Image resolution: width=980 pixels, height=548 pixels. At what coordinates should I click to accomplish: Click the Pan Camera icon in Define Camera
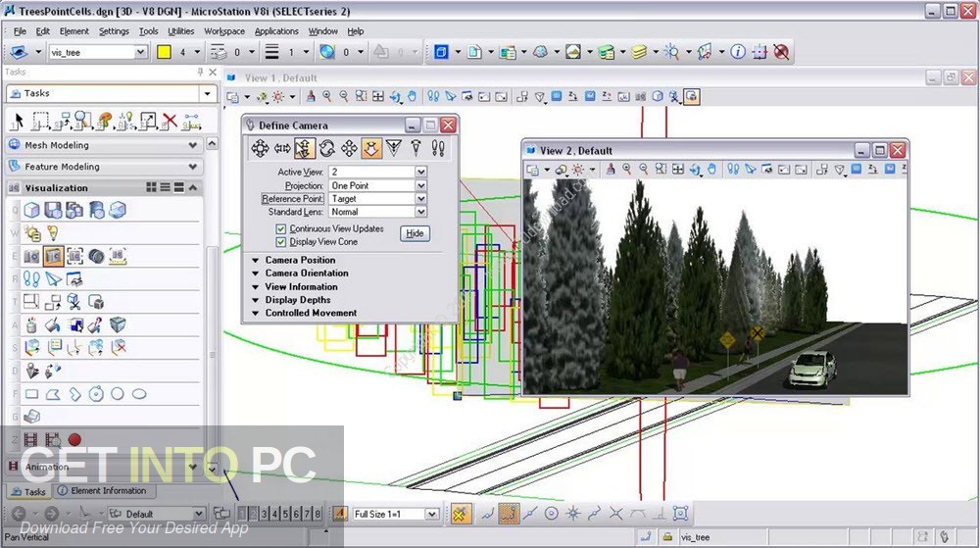260,148
